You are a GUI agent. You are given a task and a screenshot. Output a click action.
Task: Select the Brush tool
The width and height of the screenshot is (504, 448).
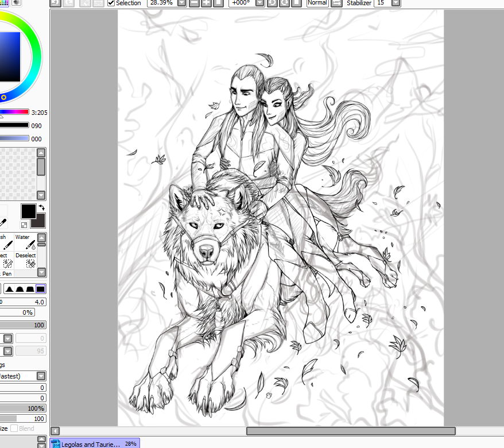(6, 242)
